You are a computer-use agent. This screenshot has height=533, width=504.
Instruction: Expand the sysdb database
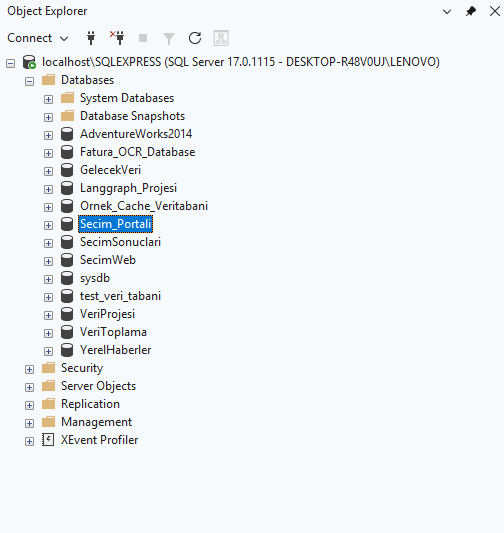[x=48, y=279]
